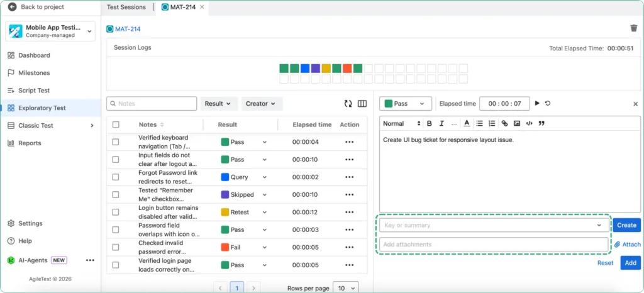
Task: Open the Pass status dropdown in editor
Action: (406, 104)
